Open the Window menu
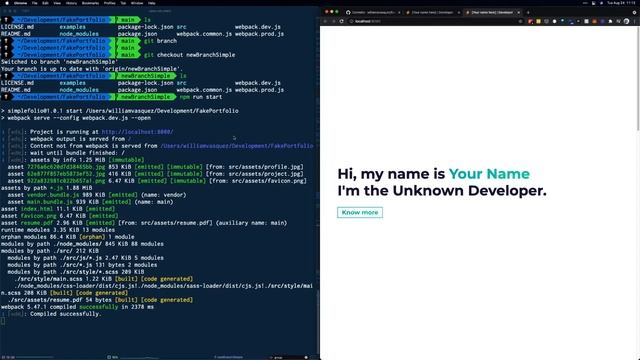Viewport: 640px width, 360px height. [x=137, y=3]
